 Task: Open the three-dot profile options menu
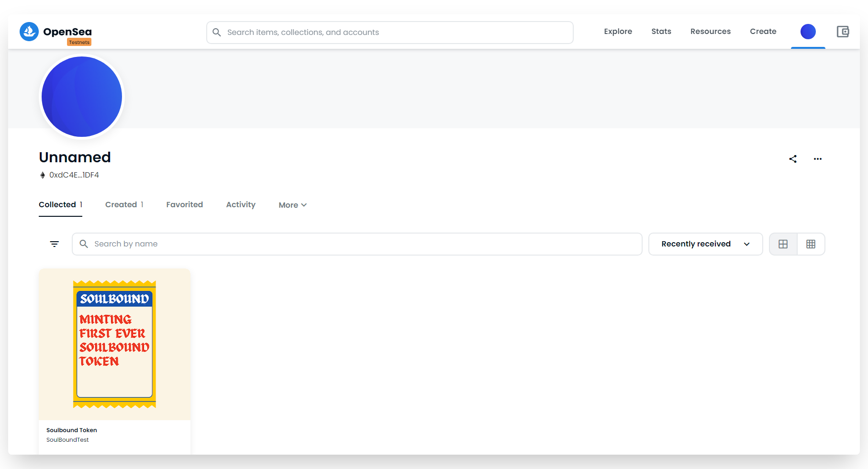point(818,159)
